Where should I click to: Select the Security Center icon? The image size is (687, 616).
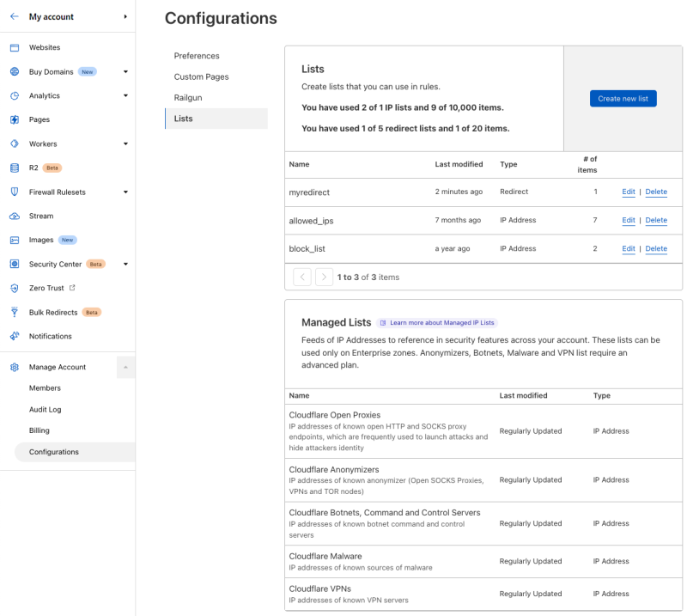point(13,264)
